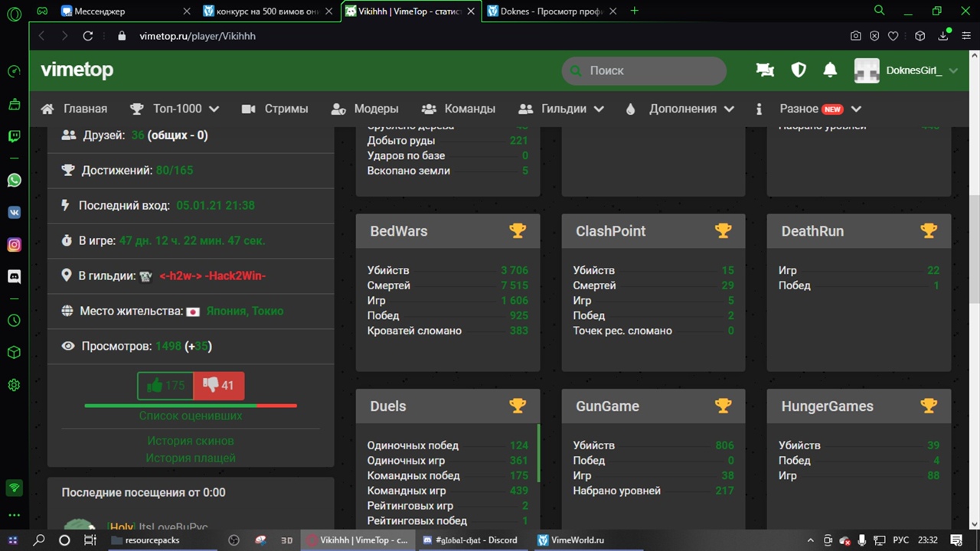Expand the Разное dropdown menu
Screen dimensions: 980x551
809,109
